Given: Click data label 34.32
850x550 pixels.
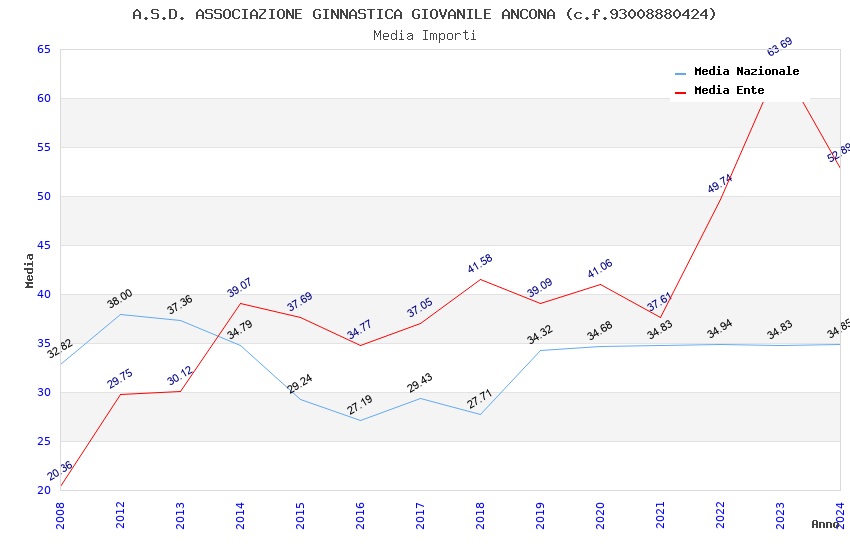Looking at the screenshot, I should point(540,334).
